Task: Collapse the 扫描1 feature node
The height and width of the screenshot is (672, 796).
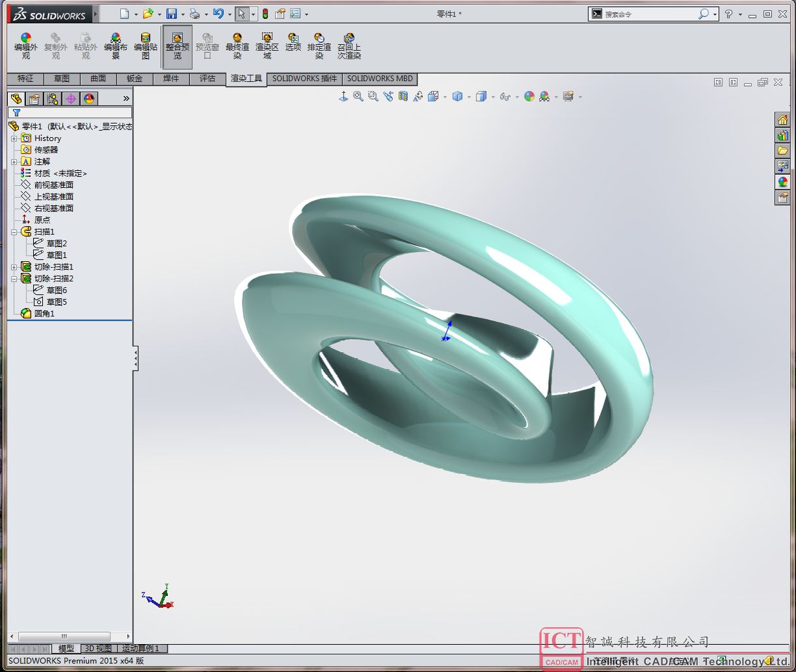Action: coord(14,232)
